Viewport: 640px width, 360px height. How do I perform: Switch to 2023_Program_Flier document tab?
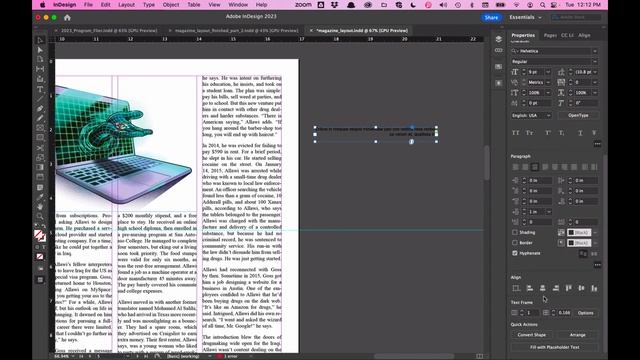109,31
